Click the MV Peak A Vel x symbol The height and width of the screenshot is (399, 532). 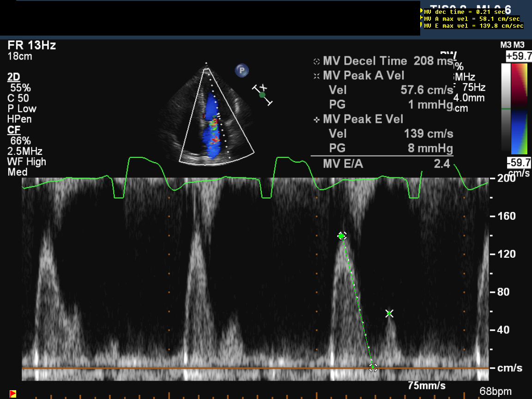click(316, 76)
